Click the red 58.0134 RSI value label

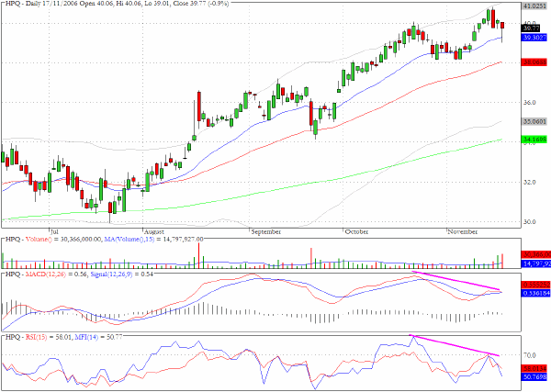(x=534, y=368)
